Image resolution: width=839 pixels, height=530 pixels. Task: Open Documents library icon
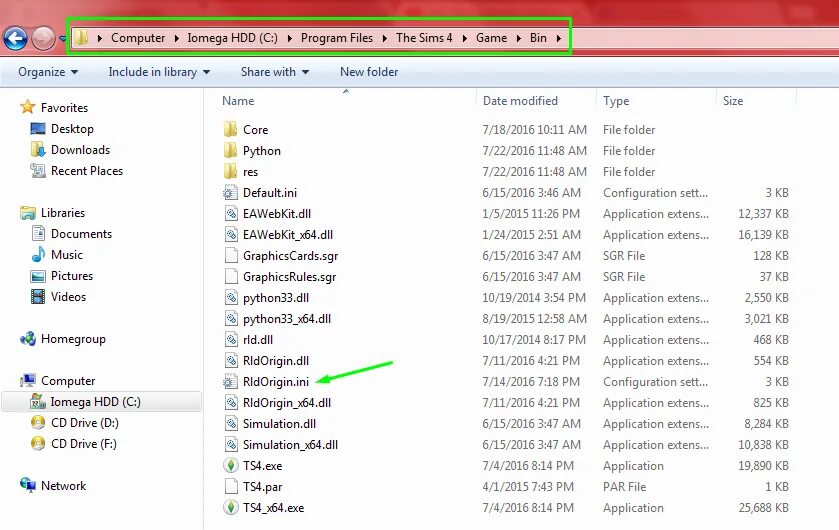point(38,233)
